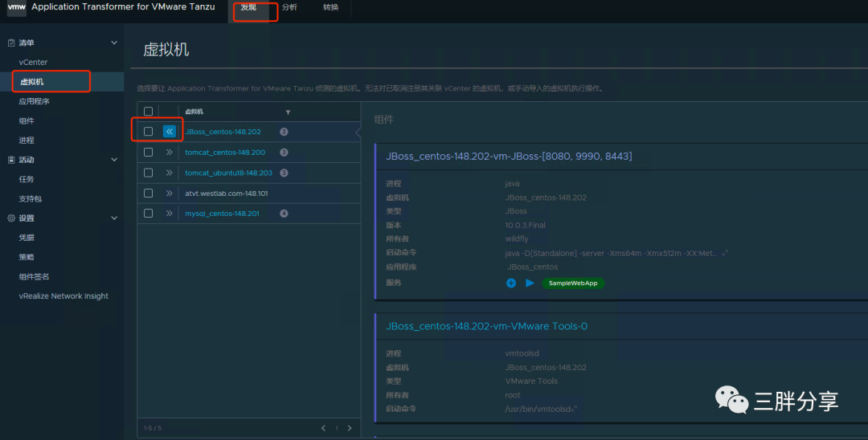Switch to the 分析 tab

point(289,8)
